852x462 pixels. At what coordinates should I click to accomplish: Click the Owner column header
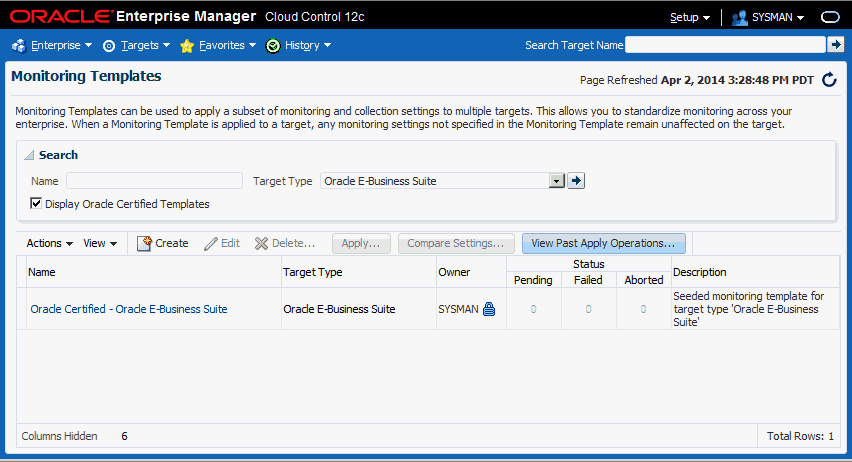pos(471,272)
